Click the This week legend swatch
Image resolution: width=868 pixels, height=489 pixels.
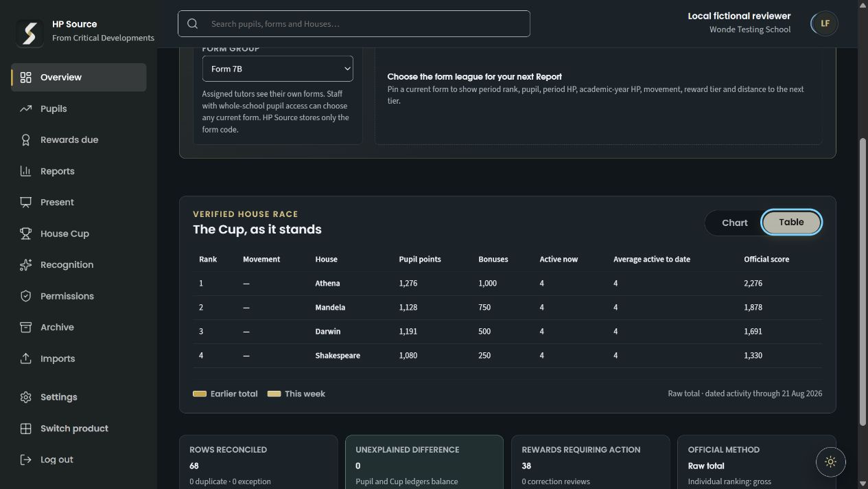[x=274, y=394]
